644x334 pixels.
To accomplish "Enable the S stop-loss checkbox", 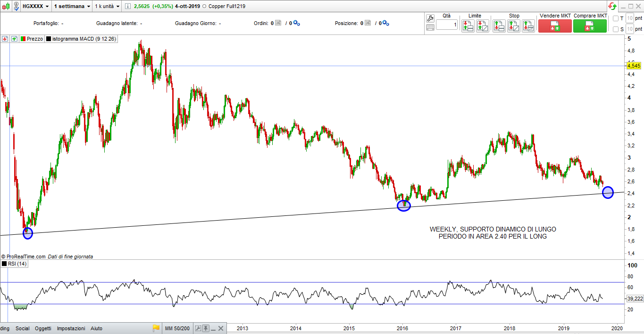I will 615,29.
